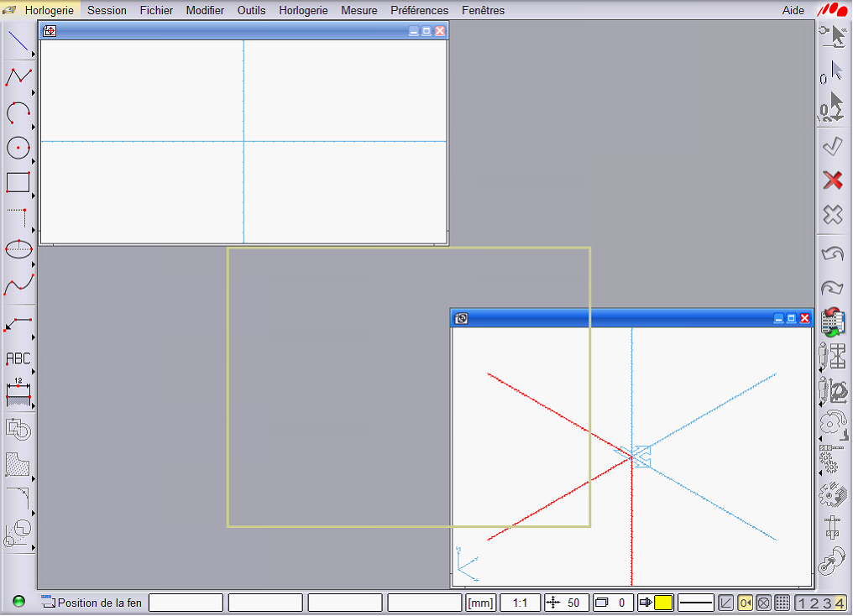Toggle the yellow origin button in status bar
Screen dimensions: 853x616
tap(745, 603)
